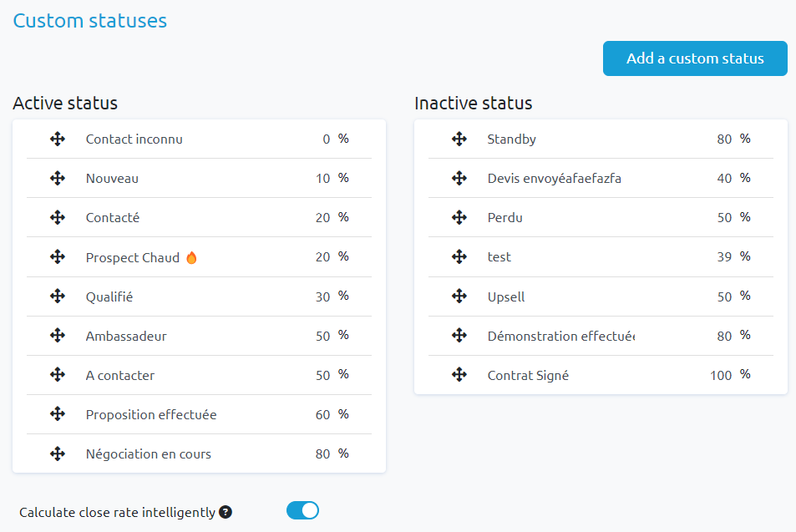Open the Qualifié status row
This screenshot has width=796, height=532.
(199, 296)
